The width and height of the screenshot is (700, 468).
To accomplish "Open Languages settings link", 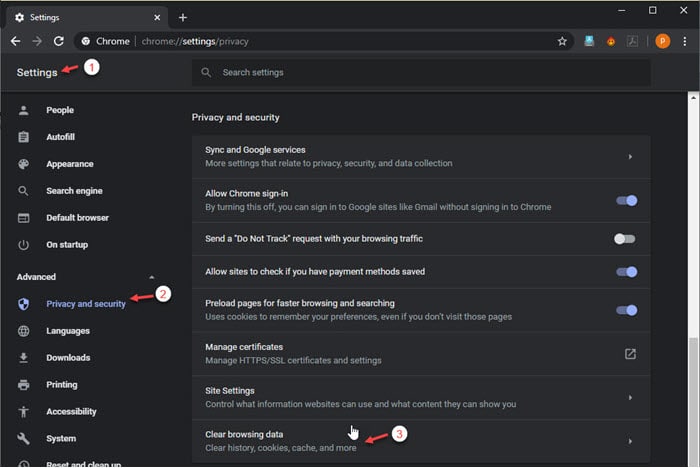I will pos(68,331).
